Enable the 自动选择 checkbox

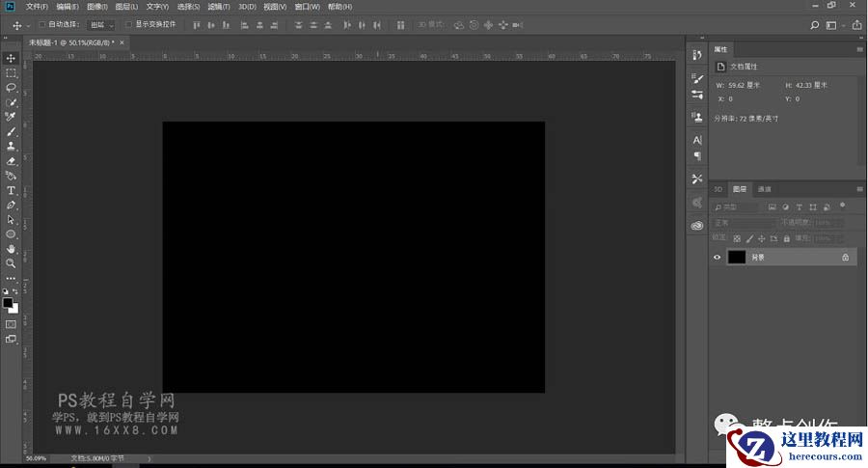(x=42, y=24)
